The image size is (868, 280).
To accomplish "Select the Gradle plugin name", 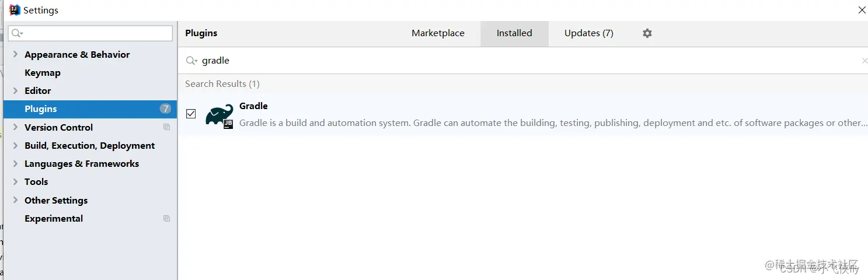I will click(x=253, y=106).
